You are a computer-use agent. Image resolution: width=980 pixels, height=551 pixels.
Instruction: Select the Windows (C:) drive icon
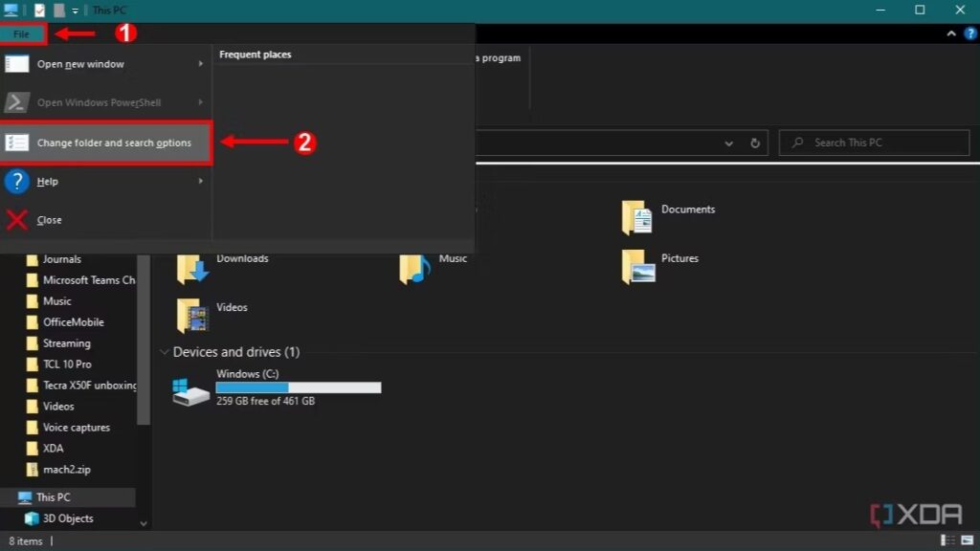(x=190, y=391)
